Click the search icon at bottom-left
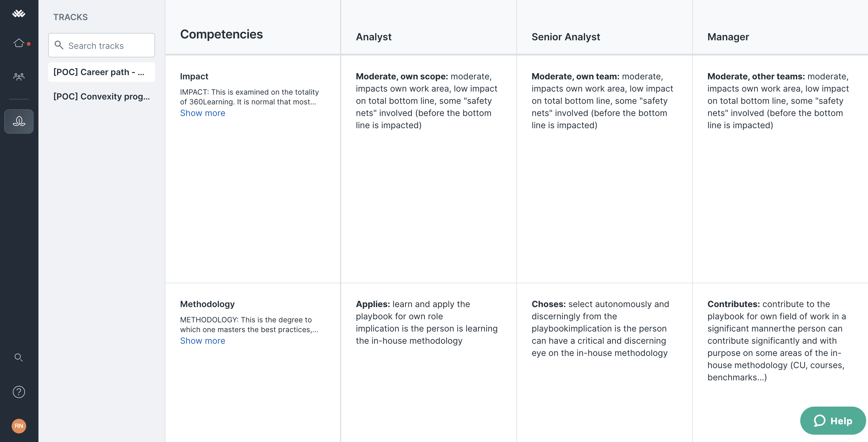Viewport: 868px width, 442px height. click(19, 357)
